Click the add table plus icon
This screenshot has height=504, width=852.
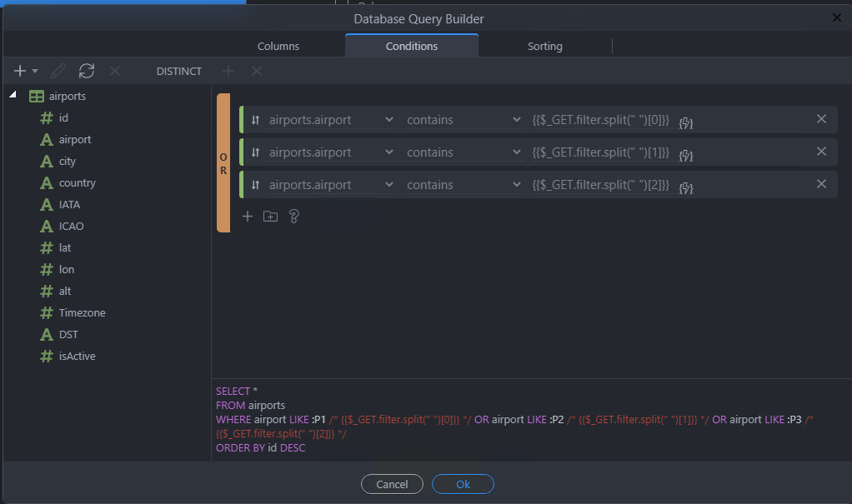tap(21, 72)
